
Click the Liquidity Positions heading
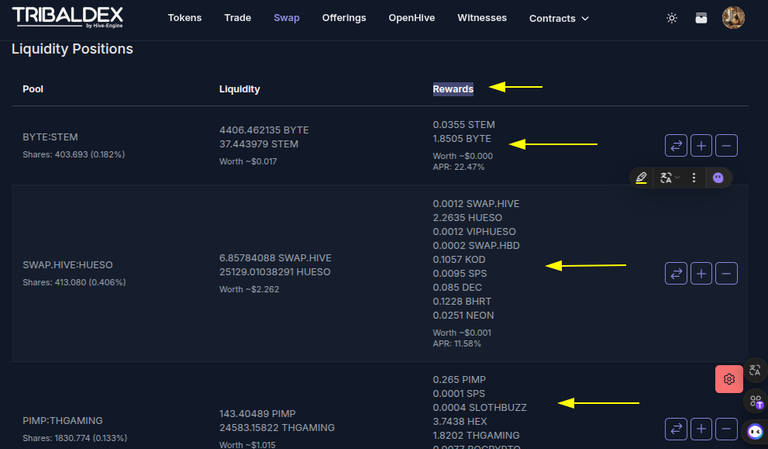tap(72, 49)
